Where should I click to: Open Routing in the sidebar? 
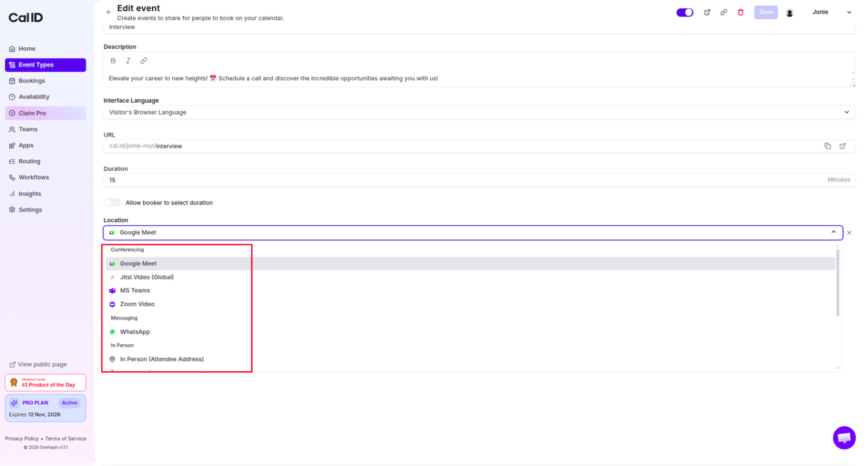pyautogui.click(x=46, y=161)
